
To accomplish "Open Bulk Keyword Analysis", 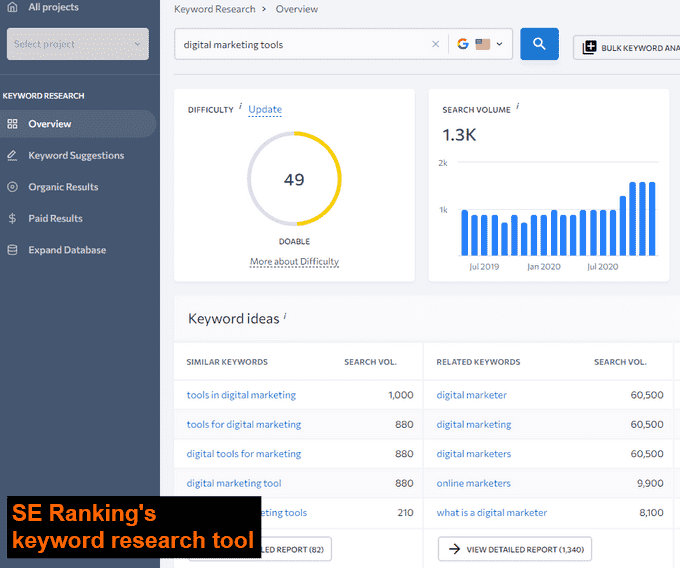I will [627, 48].
